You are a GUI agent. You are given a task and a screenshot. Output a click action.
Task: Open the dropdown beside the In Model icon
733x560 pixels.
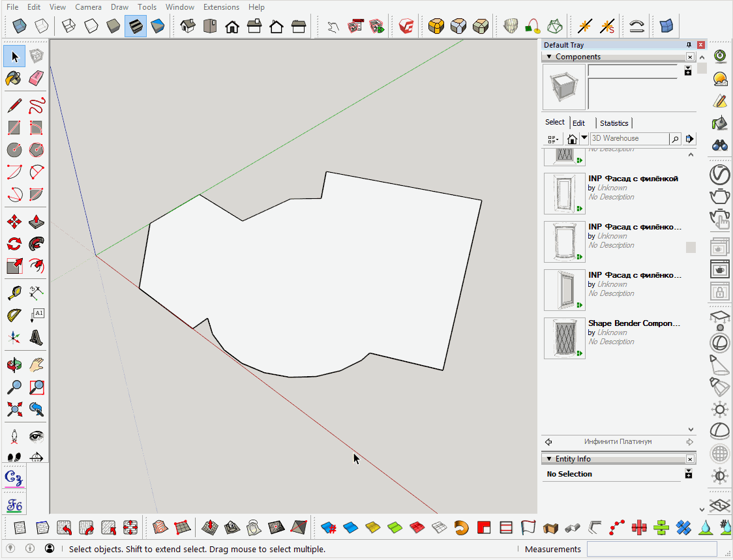coord(584,138)
